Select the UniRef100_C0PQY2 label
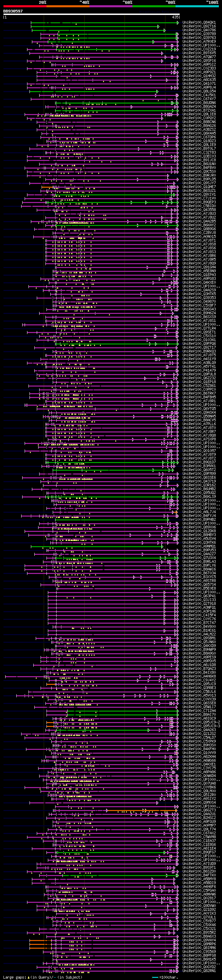The image size is (222, 980). 199,118
